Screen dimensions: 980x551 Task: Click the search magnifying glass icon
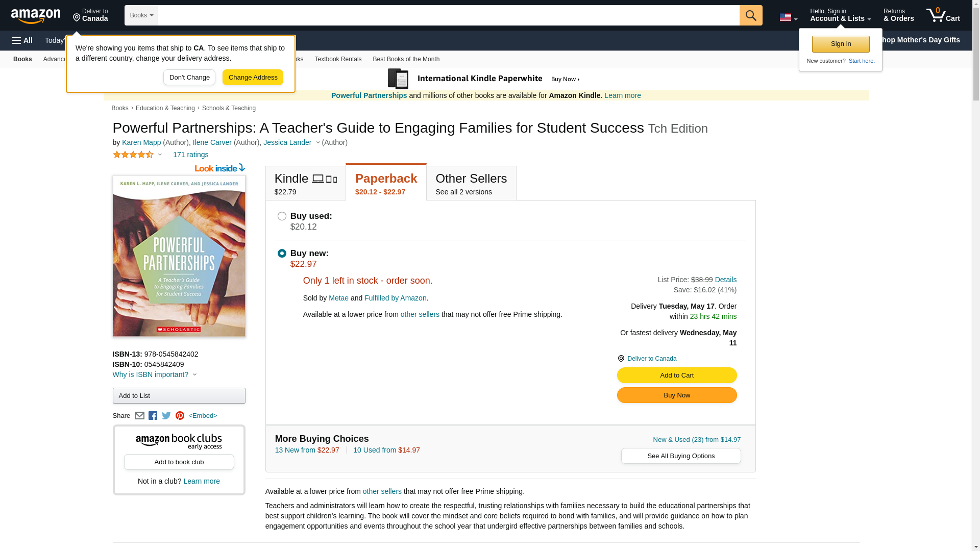[750, 15]
